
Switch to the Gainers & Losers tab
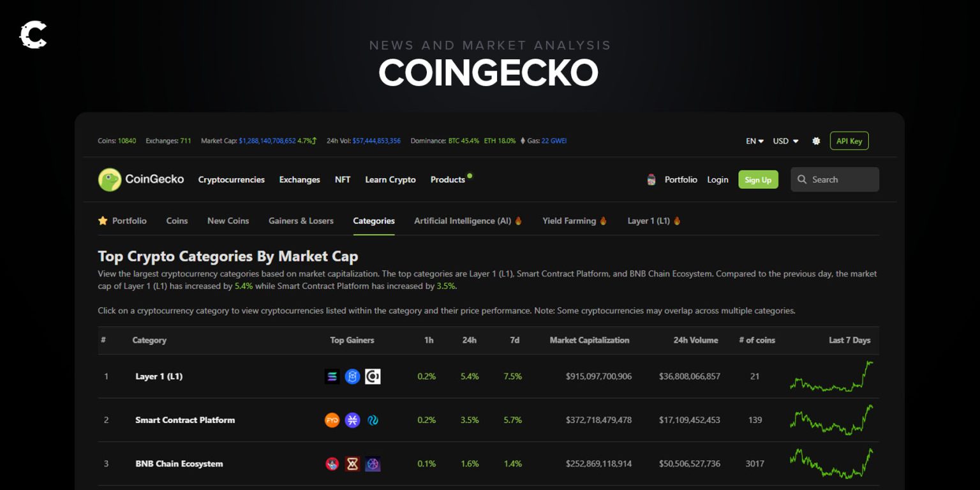click(x=301, y=221)
